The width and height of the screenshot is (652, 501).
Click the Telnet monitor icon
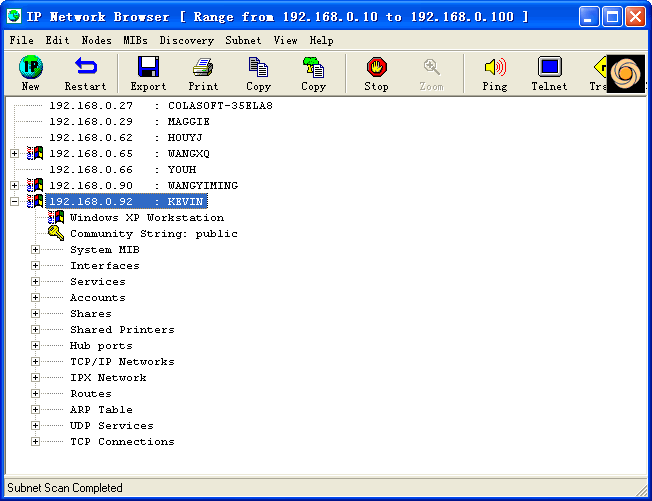click(550, 67)
